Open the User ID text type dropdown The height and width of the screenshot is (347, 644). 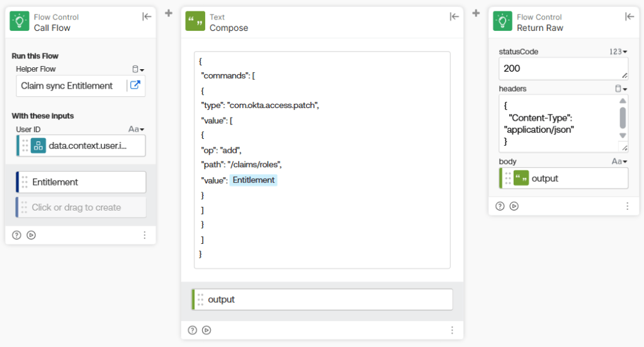point(137,129)
